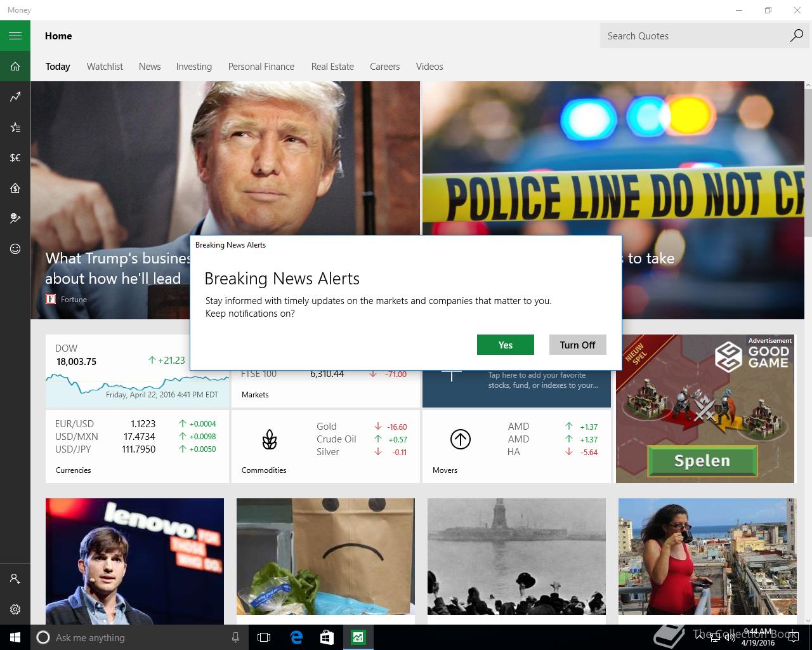
Task: Click the scrollbar down arrow
Action: [808, 621]
